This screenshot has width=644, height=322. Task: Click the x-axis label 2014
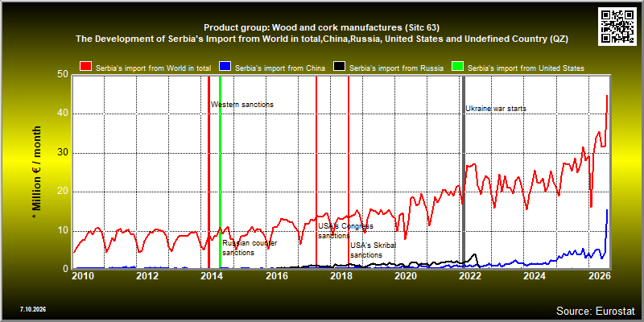(212, 276)
